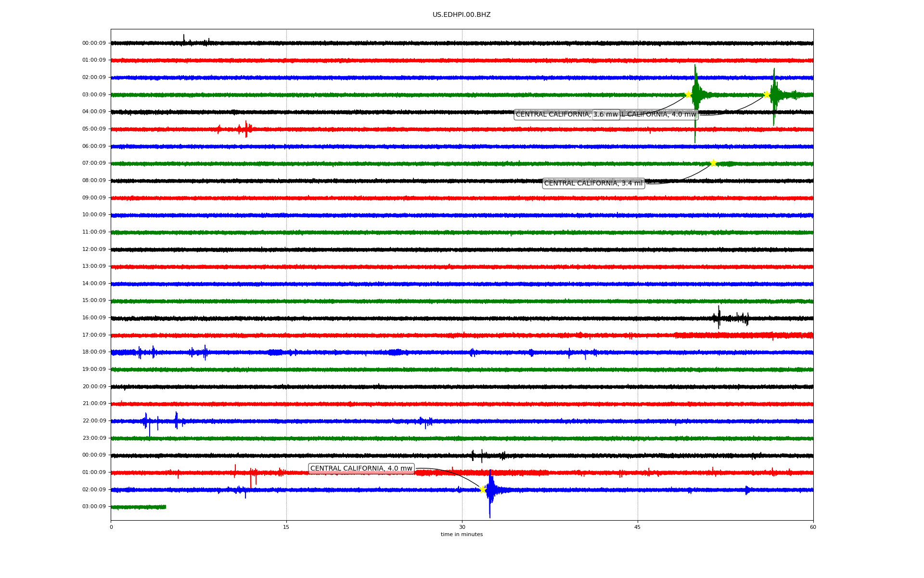Click the 22:00:09 time label
This screenshot has height=578, width=924.
[x=94, y=421]
